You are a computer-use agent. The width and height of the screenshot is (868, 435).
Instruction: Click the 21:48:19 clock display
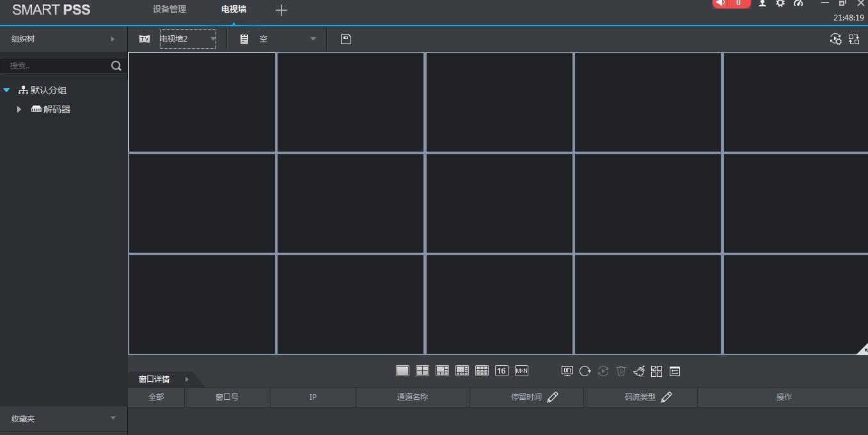click(x=848, y=18)
